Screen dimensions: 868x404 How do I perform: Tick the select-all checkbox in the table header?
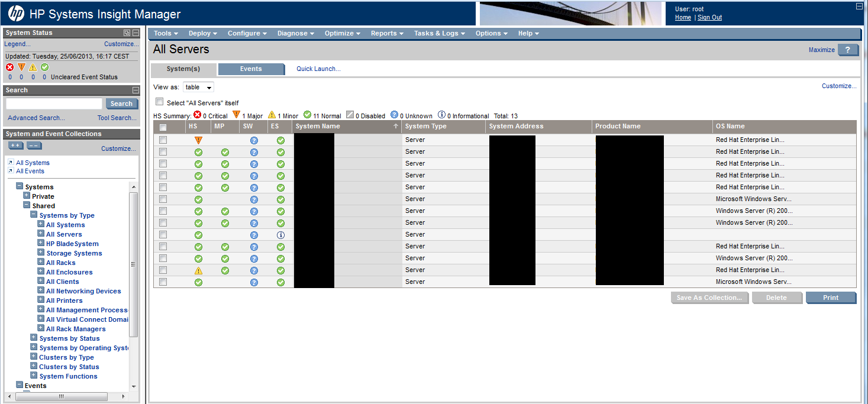[x=163, y=127]
